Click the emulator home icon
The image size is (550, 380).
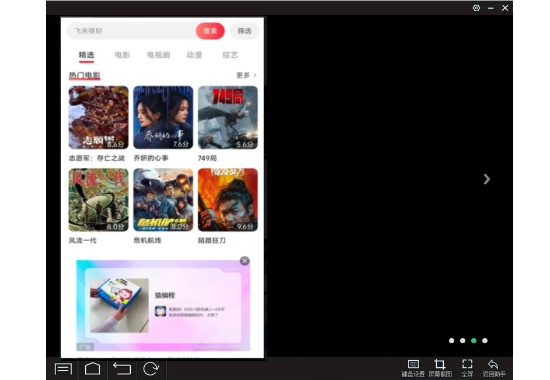[92, 369]
